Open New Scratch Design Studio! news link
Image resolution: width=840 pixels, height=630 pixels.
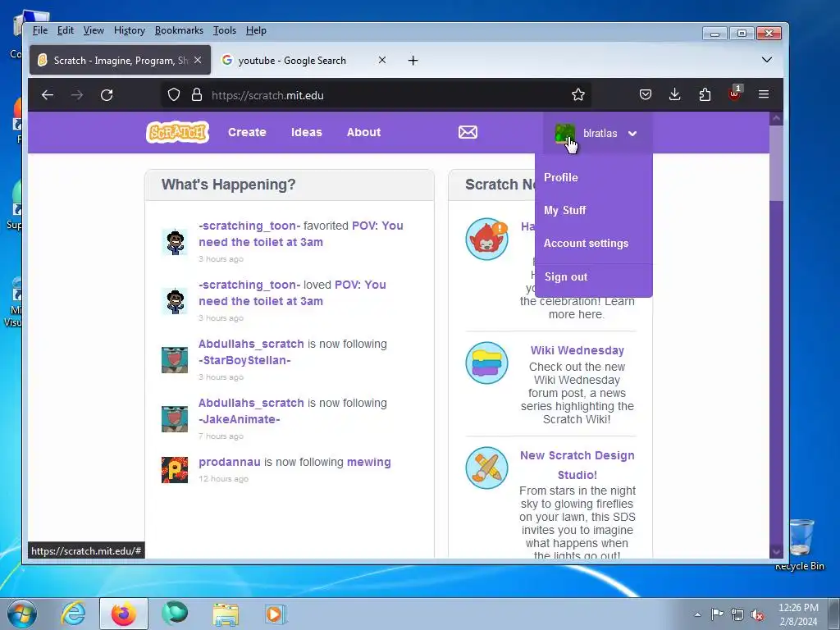[x=577, y=465]
